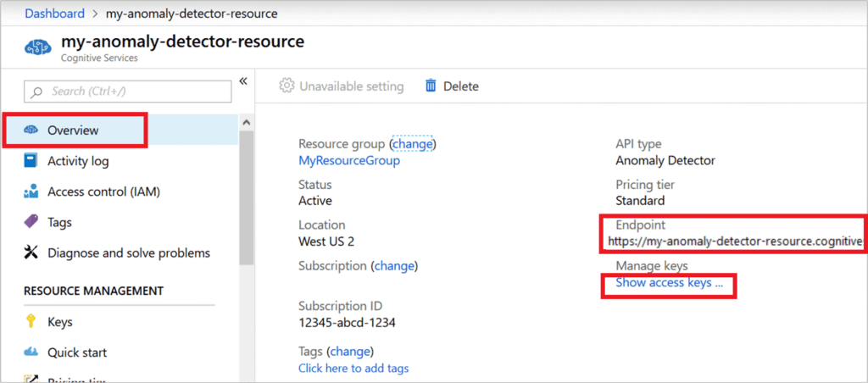Collapse the sidebar with the double chevron
The height and width of the screenshot is (383, 868).
[x=242, y=81]
